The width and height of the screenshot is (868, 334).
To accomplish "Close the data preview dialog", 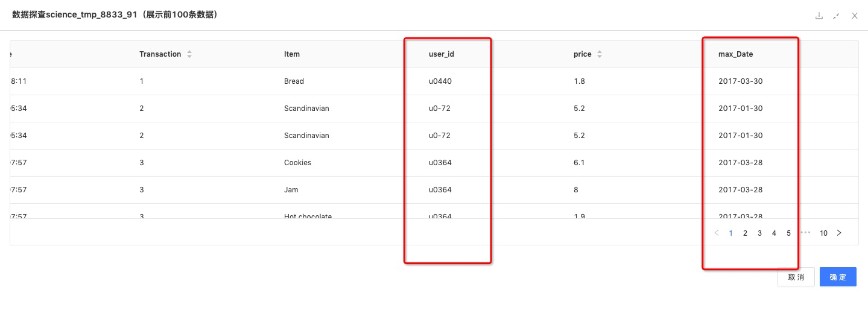I will tap(855, 16).
